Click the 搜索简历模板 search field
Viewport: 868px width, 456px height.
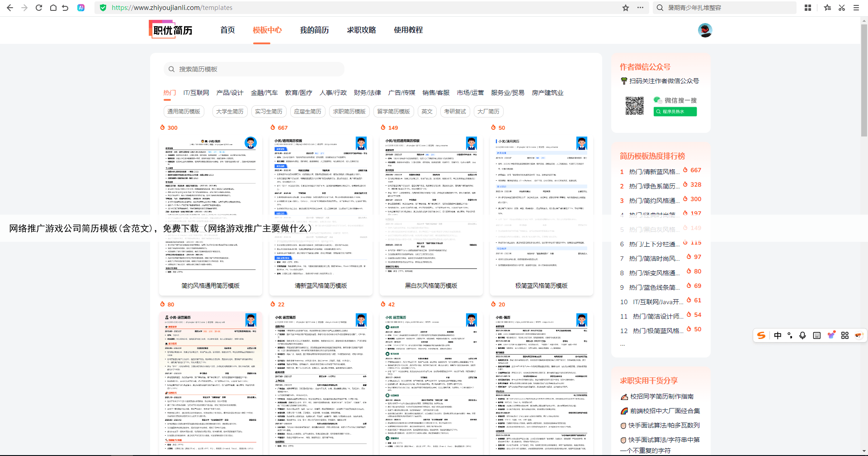(x=254, y=69)
